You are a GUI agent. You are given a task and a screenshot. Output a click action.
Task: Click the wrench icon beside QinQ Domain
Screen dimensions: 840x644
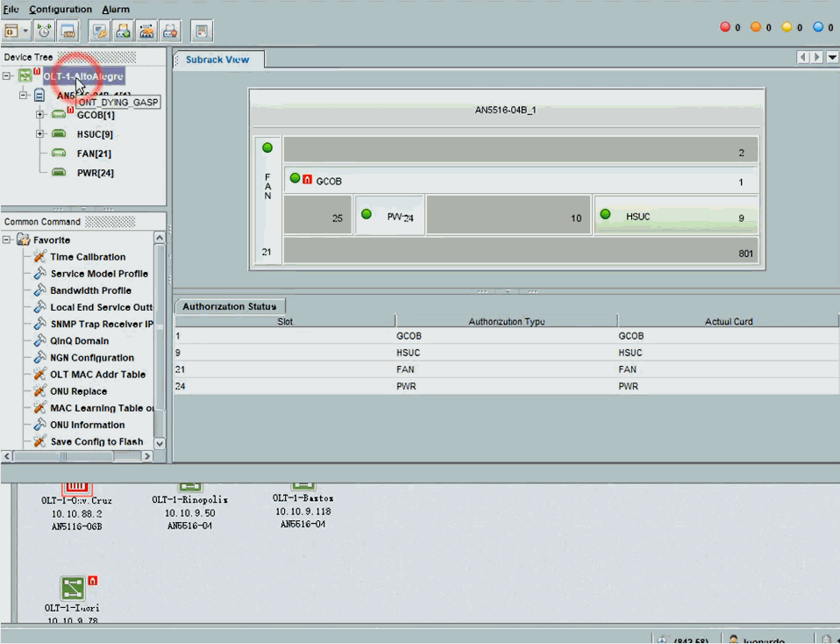click(39, 340)
